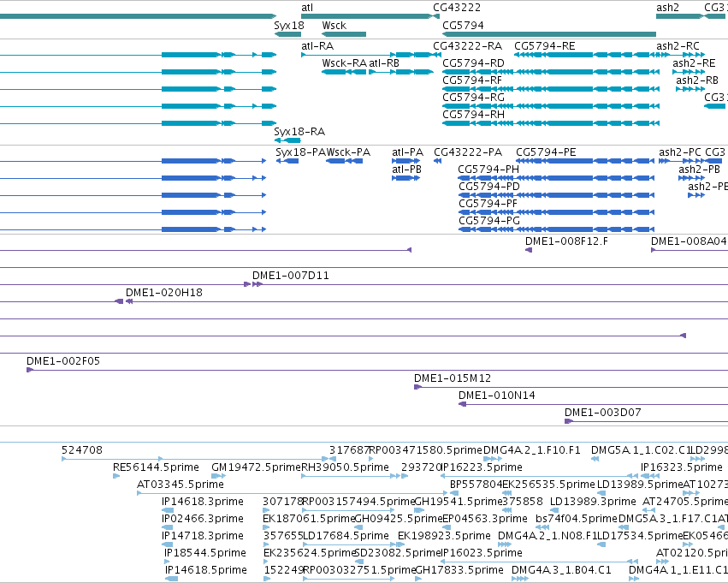The width and height of the screenshot is (728, 583).
Task: Open EST AT03345.5prime
Action: pyautogui.click(x=181, y=485)
